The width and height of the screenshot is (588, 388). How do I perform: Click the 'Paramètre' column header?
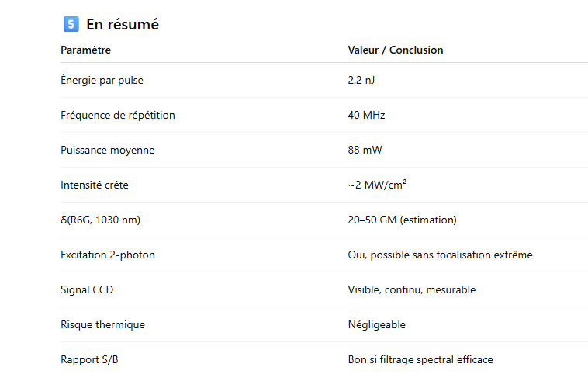85,50
